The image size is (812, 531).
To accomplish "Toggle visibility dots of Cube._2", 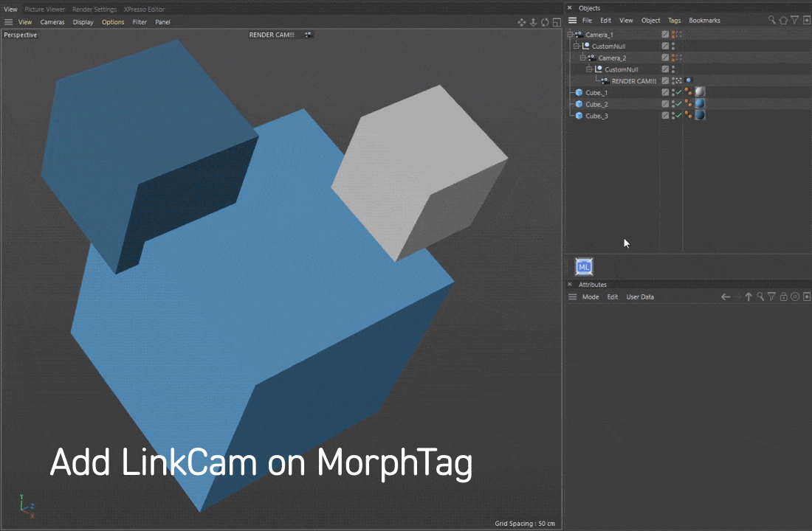I will coord(673,104).
